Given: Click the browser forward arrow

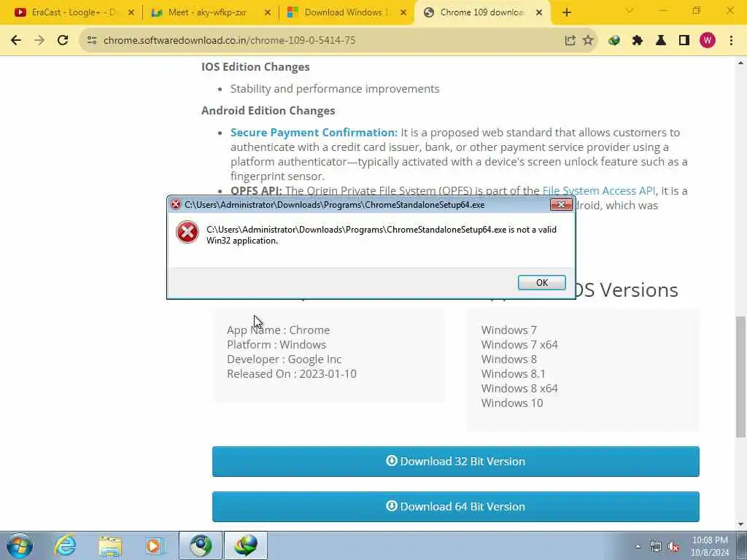Looking at the screenshot, I should (x=39, y=41).
